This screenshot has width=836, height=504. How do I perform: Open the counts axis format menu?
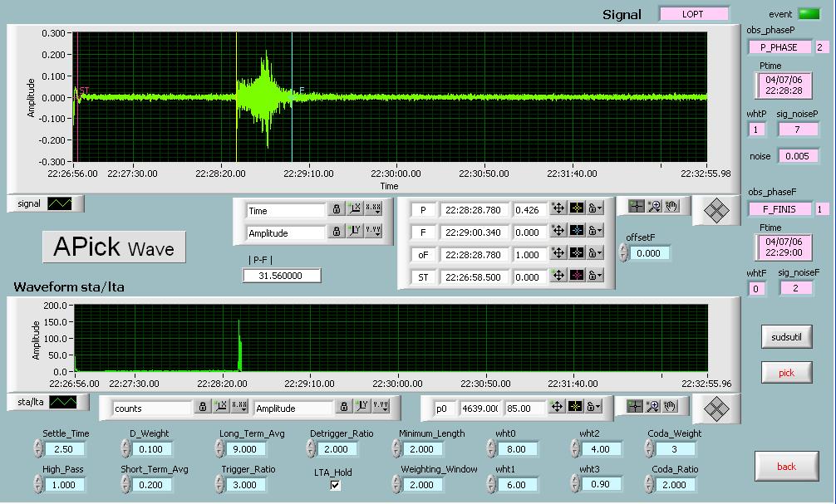pyautogui.click(x=239, y=407)
